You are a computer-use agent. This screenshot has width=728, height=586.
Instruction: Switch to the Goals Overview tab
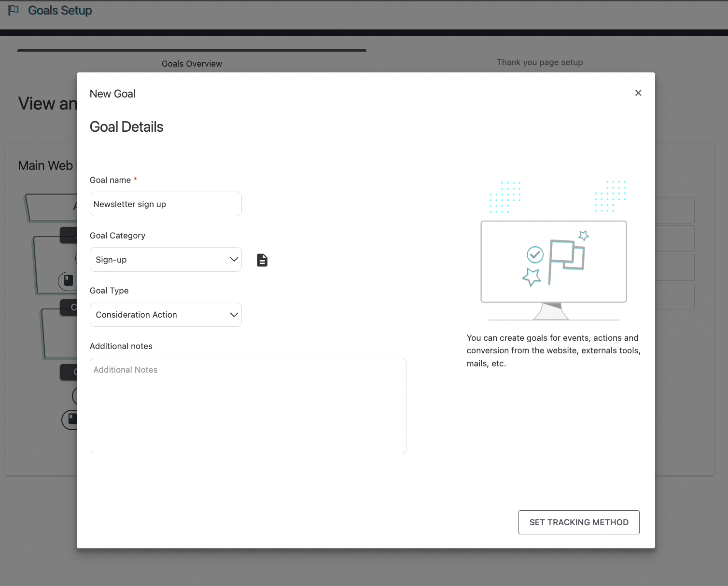pos(192,64)
